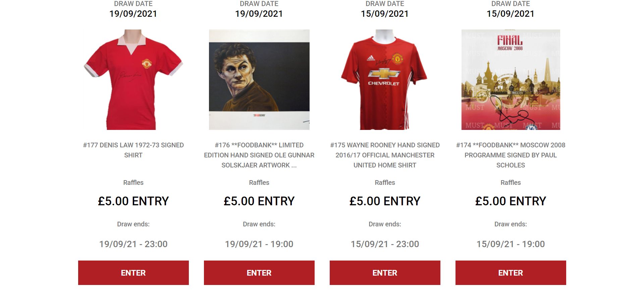Click £5.00 ENTRY price on Denis Law item

click(x=133, y=201)
